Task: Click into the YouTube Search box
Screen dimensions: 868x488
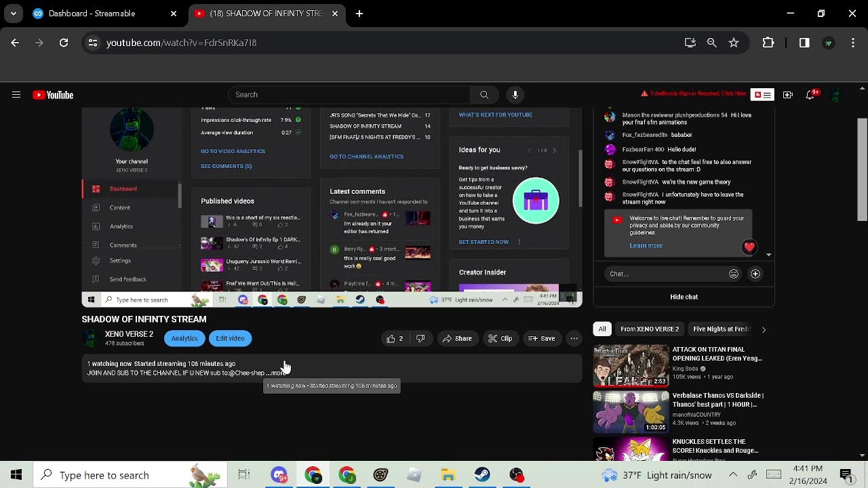Action: click(349, 95)
